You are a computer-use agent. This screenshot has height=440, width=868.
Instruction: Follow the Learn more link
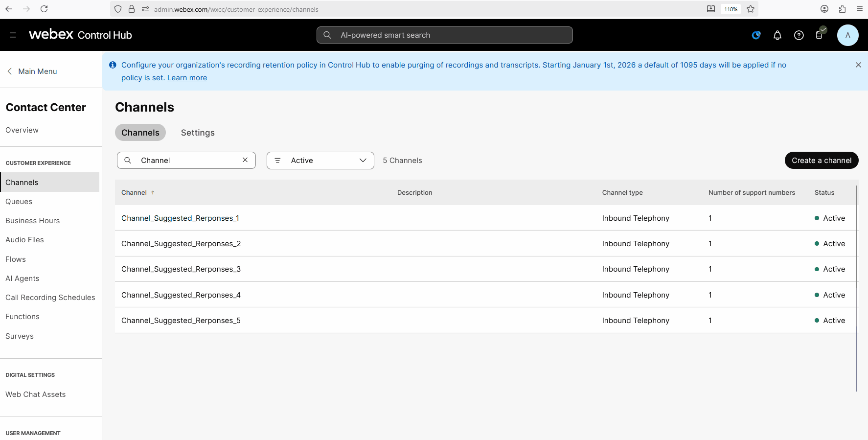point(187,78)
